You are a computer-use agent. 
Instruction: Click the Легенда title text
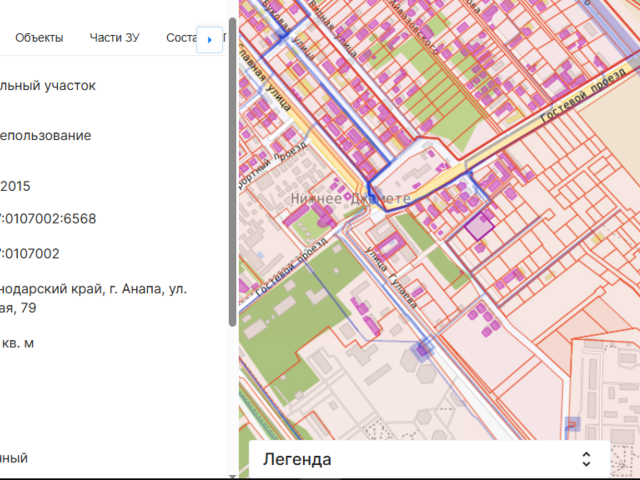pyautogui.click(x=296, y=459)
